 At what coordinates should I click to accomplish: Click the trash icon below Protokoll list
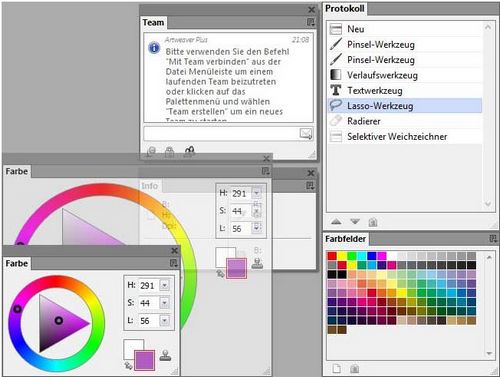click(373, 222)
